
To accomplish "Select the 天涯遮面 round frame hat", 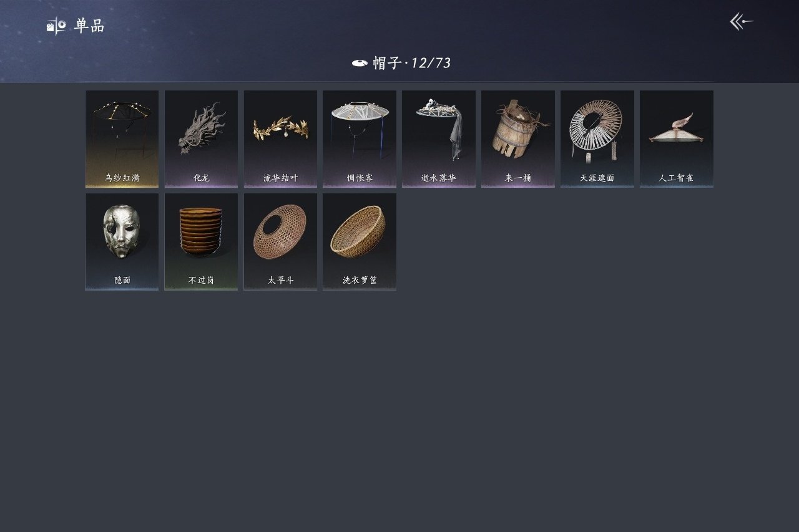I will (x=597, y=138).
